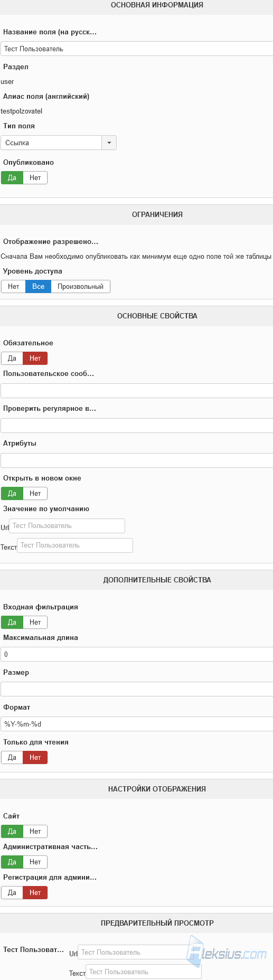
Task: Set 'Сайт' display to Да
Action: click(12, 832)
